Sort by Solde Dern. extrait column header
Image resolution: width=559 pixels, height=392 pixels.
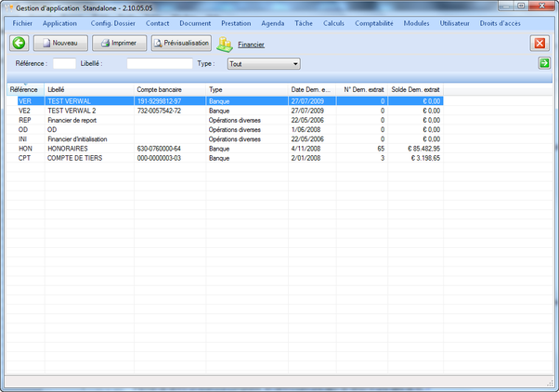[415, 90]
